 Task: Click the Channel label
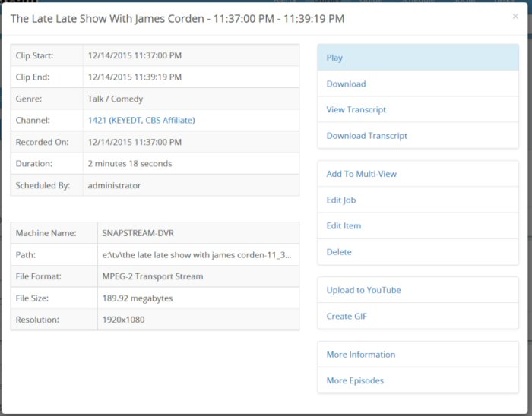33,120
